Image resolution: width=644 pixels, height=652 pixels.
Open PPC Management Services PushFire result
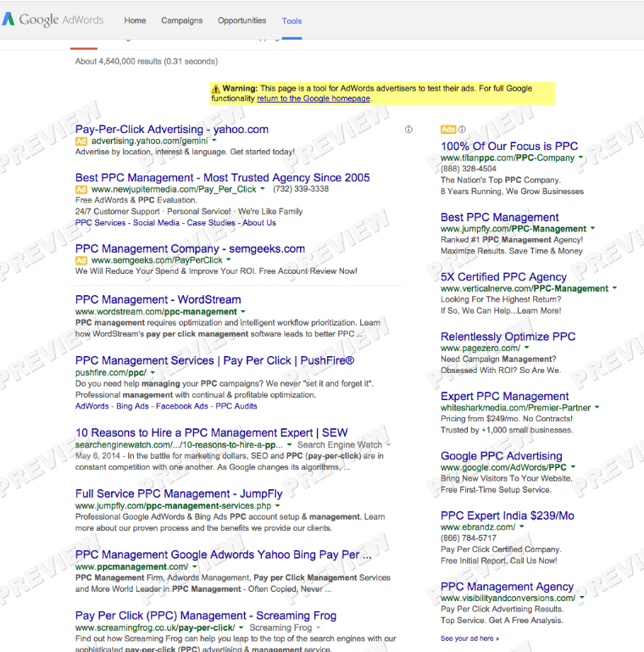point(214,360)
